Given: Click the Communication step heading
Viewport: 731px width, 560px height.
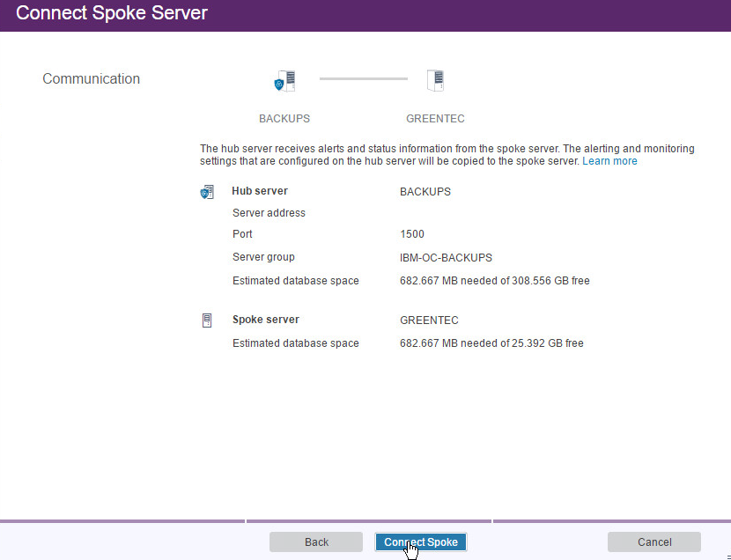Looking at the screenshot, I should pos(91,79).
